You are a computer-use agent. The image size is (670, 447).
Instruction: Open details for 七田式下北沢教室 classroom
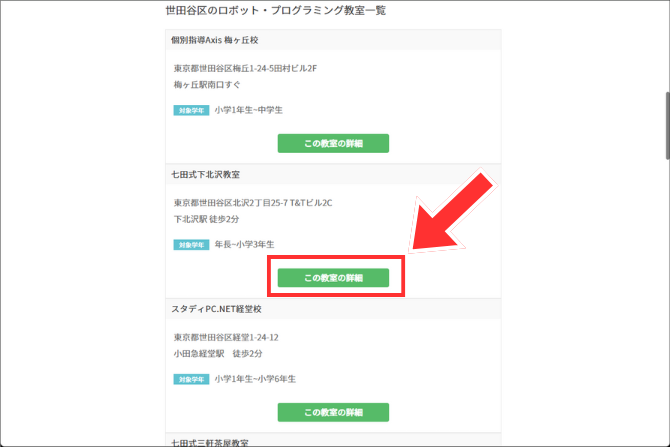click(333, 278)
